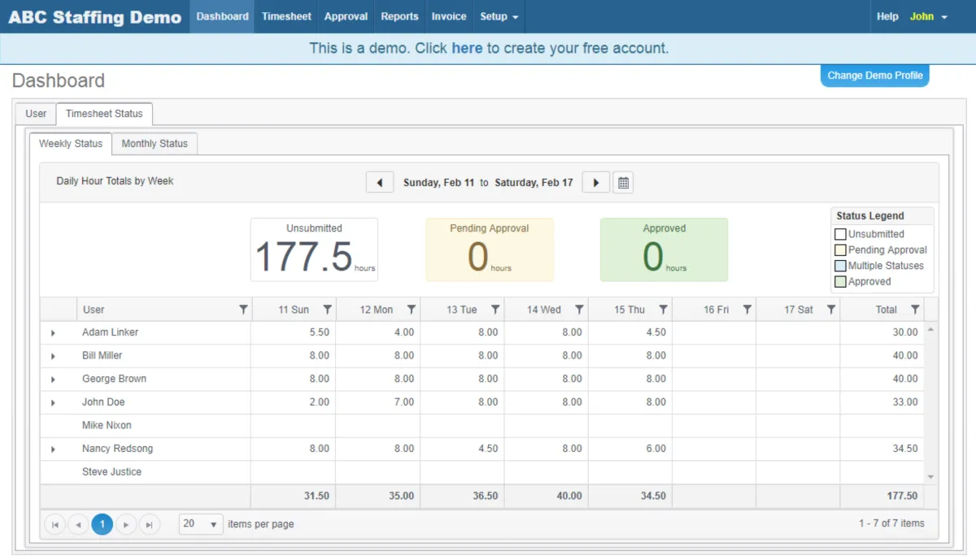Open the Timesheet menu item

point(286,16)
